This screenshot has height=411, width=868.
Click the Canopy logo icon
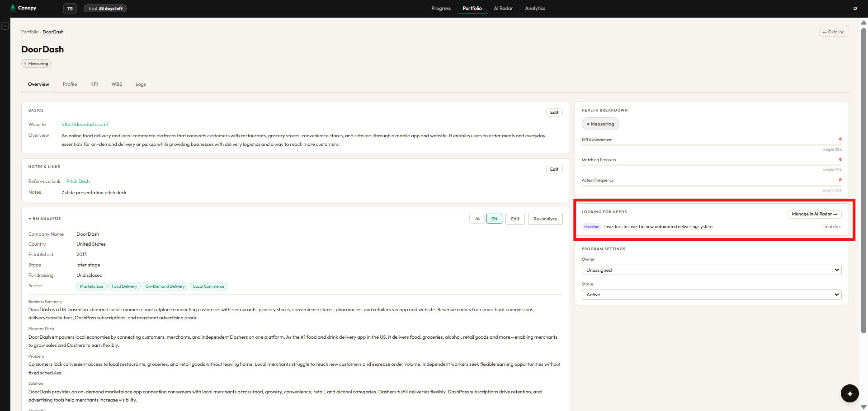click(x=13, y=8)
